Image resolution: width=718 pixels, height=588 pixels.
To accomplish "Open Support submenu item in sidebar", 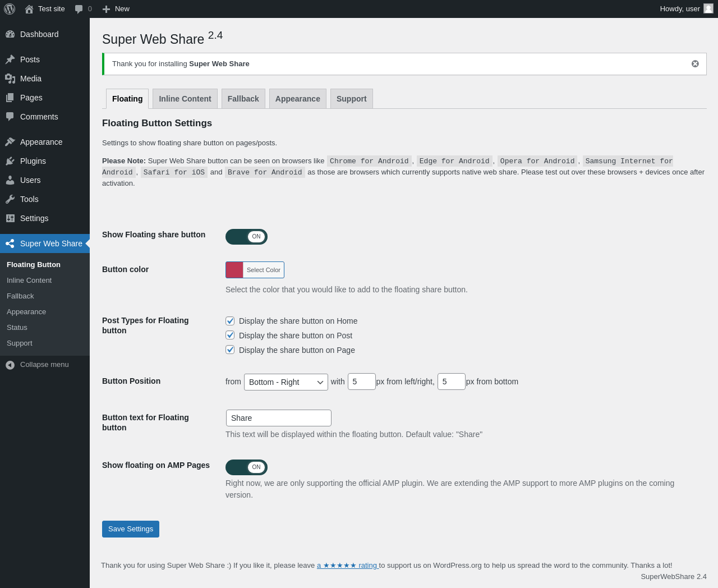I will 20,343.
